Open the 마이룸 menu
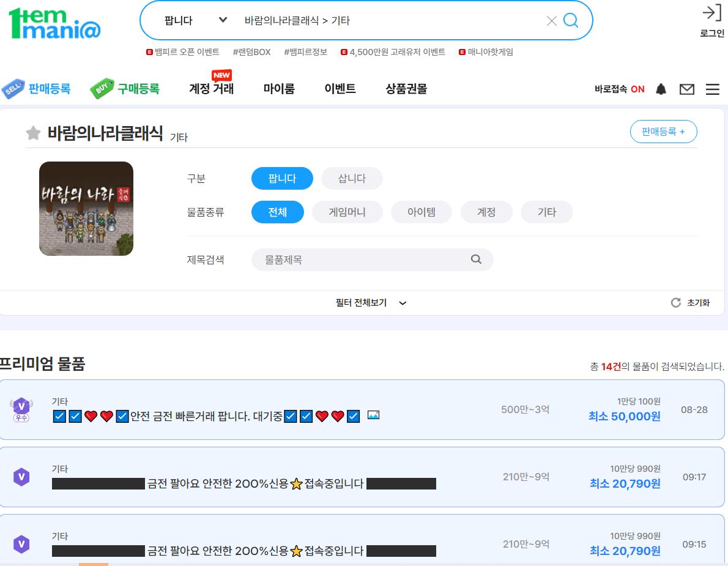This screenshot has height=566, width=728. (x=279, y=88)
